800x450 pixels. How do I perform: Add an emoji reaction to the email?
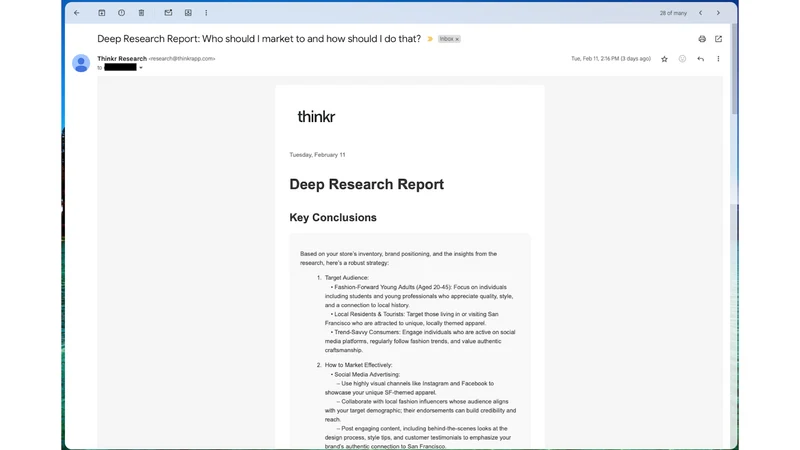[x=682, y=59]
